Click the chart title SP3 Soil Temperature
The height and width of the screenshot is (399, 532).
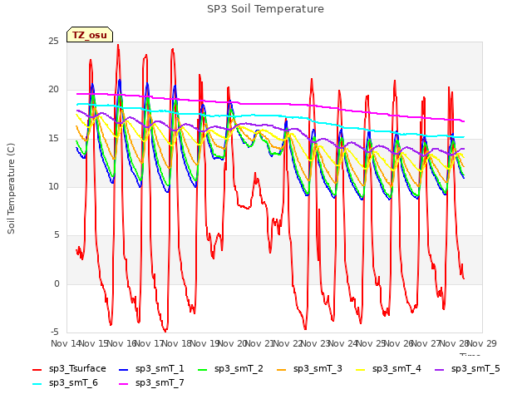click(265, 9)
